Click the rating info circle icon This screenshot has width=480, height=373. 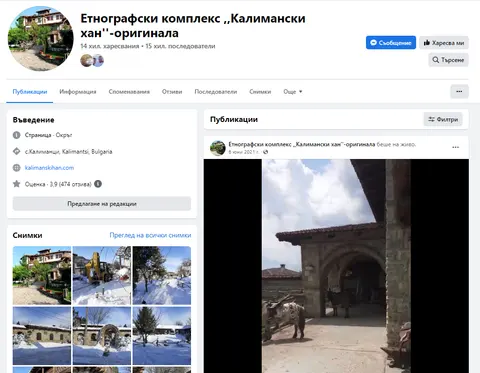[98, 184]
